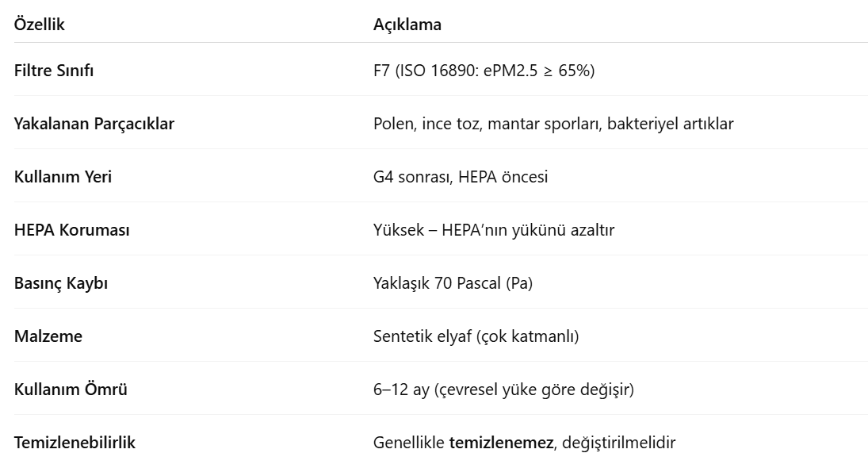The width and height of the screenshot is (868, 476).
Task: Click the Özellik column header
Action: point(40,25)
